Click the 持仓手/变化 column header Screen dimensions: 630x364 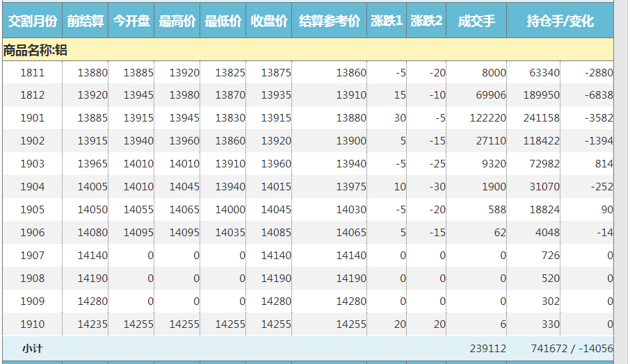560,22
